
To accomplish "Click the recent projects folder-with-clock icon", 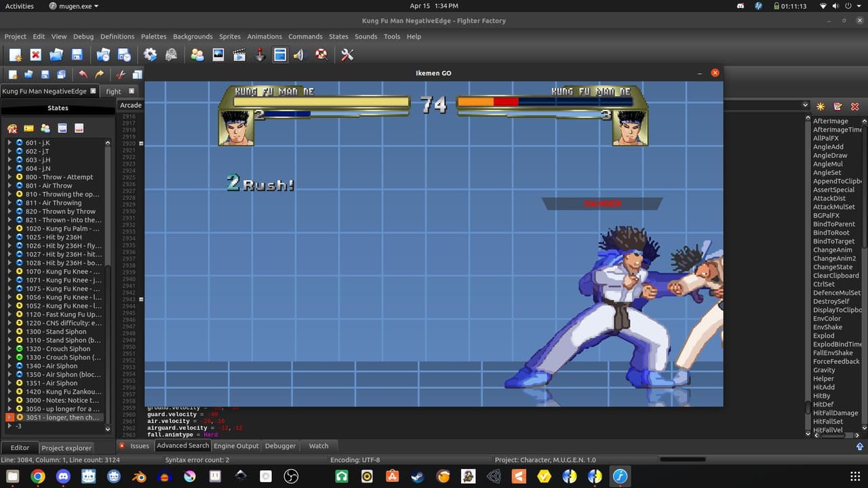I will tap(103, 55).
